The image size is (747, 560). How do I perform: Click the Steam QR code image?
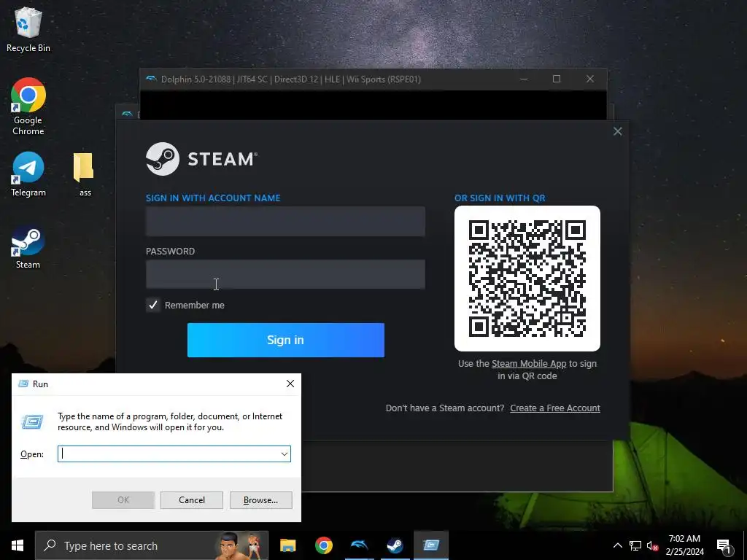(527, 279)
